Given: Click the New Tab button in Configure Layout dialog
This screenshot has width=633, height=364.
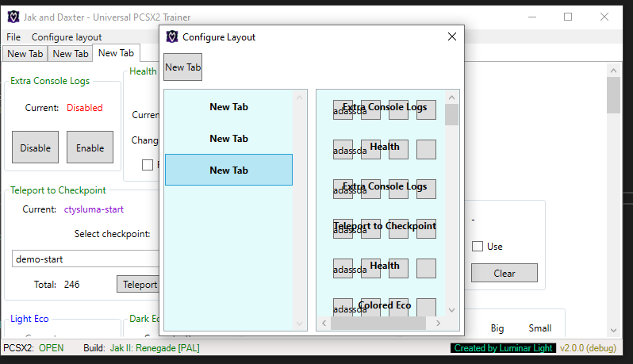Looking at the screenshot, I should click(183, 67).
